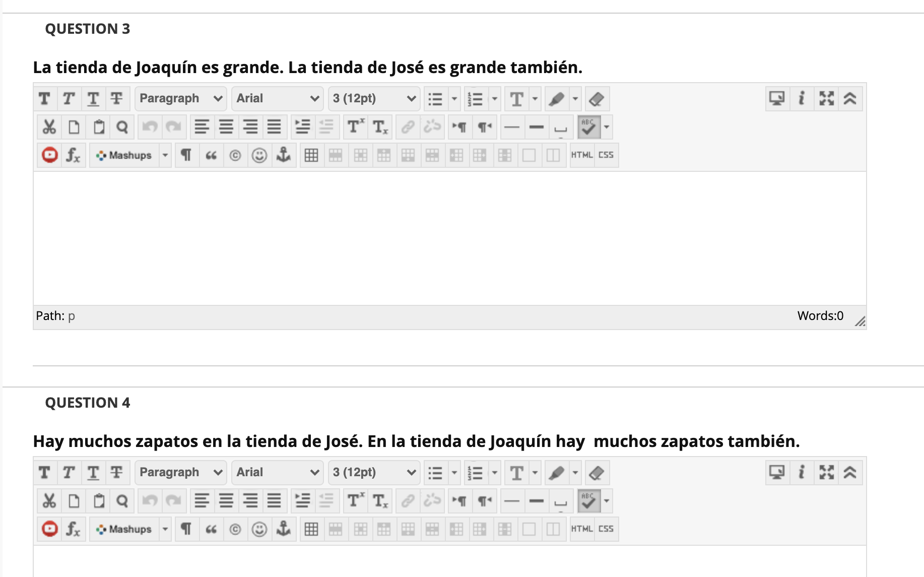The width and height of the screenshot is (924, 577).
Task: Open the Arial font dropdown in Question 3
Action: pyautogui.click(x=278, y=99)
